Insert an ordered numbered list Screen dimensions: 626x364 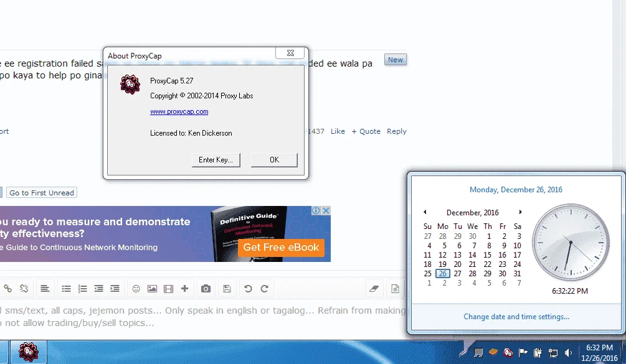point(83,288)
